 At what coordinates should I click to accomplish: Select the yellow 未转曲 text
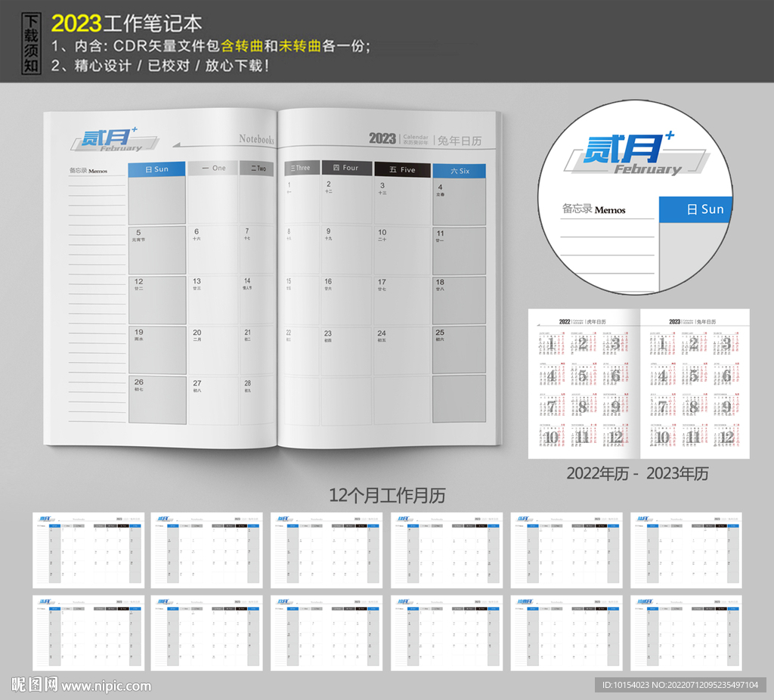[300, 46]
